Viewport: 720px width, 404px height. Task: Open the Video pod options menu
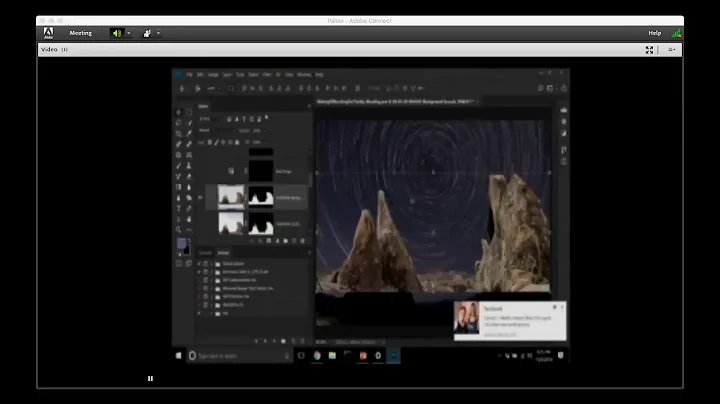pyautogui.click(x=671, y=50)
